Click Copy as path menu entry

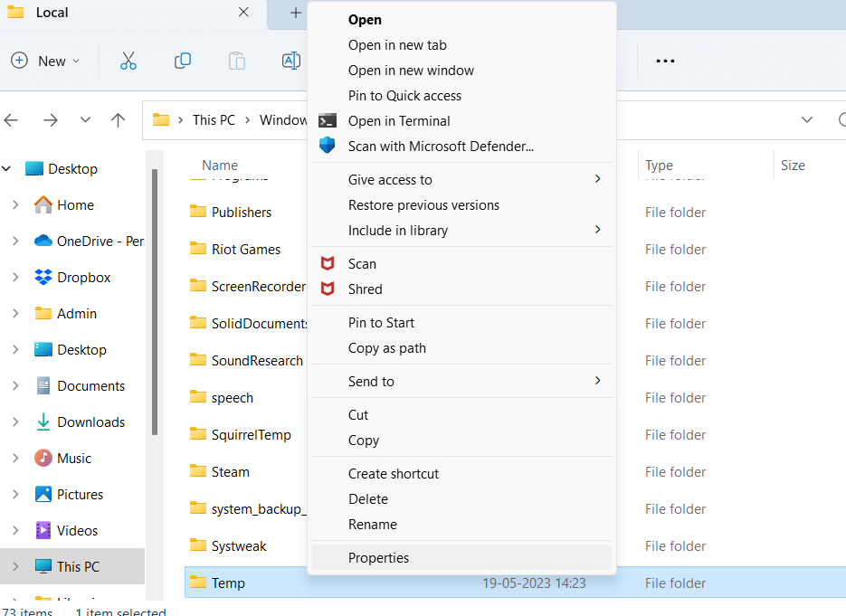[x=386, y=348]
